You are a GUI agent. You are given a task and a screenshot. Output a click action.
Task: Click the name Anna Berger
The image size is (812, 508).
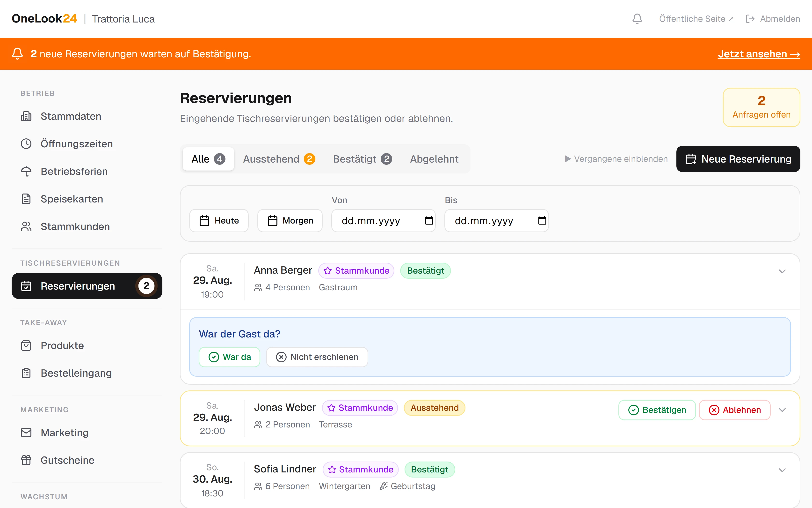point(283,270)
